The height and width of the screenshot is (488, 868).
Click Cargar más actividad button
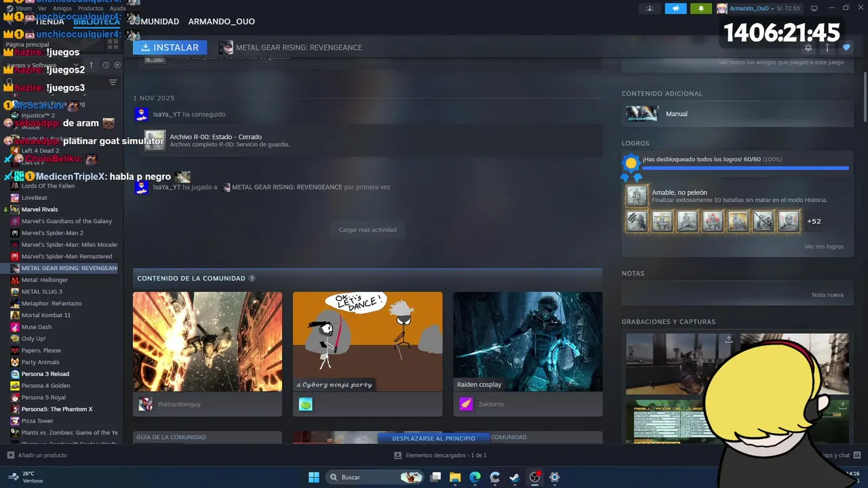(x=368, y=230)
